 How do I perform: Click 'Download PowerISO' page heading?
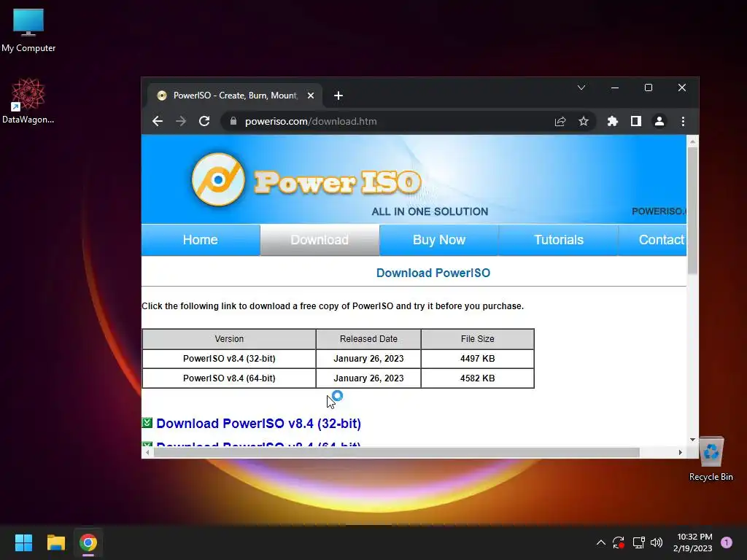click(433, 273)
